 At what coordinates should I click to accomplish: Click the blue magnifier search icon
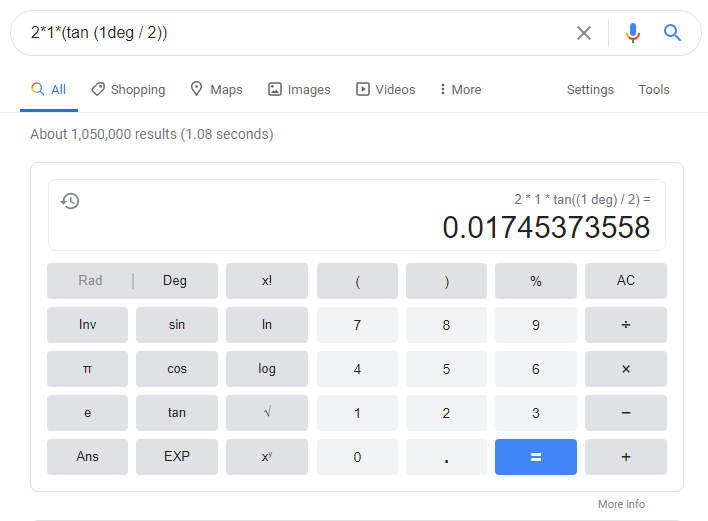pos(673,33)
